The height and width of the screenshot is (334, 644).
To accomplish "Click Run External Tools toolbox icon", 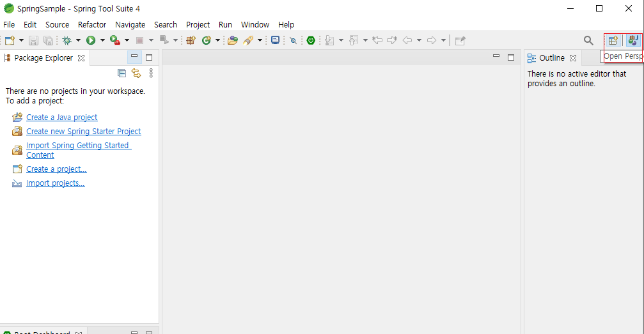I will coord(115,40).
